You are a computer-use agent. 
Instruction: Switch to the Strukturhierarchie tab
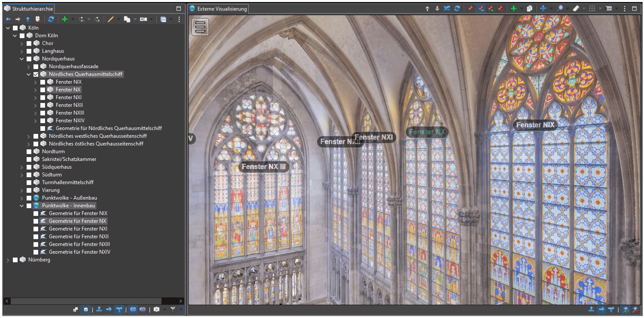click(29, 9)
